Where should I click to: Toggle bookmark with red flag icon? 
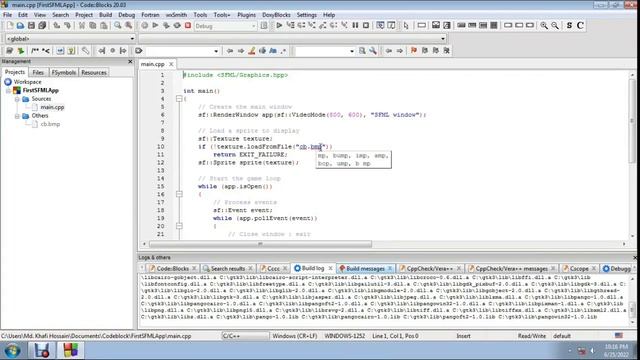pos(414,51)
